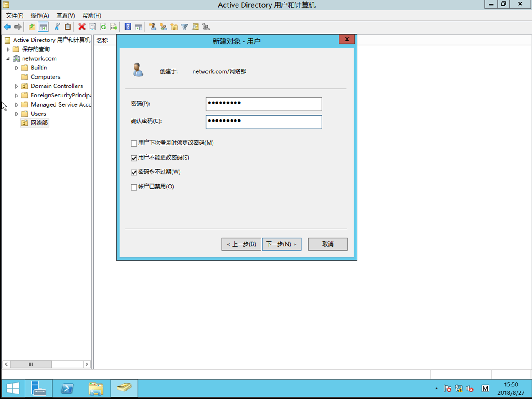Open File Explorer from the taskbar
532x399 pixels.
(96, 389)
